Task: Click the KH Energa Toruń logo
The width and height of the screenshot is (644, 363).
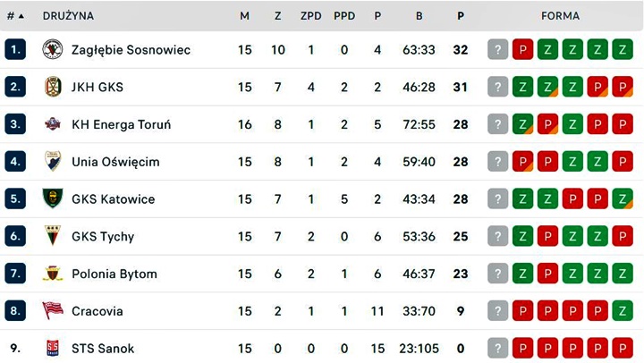Action: 53,124
